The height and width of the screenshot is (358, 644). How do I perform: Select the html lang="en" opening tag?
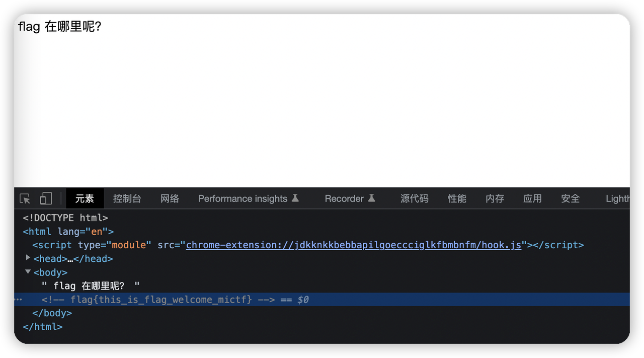tap(68, 232)
